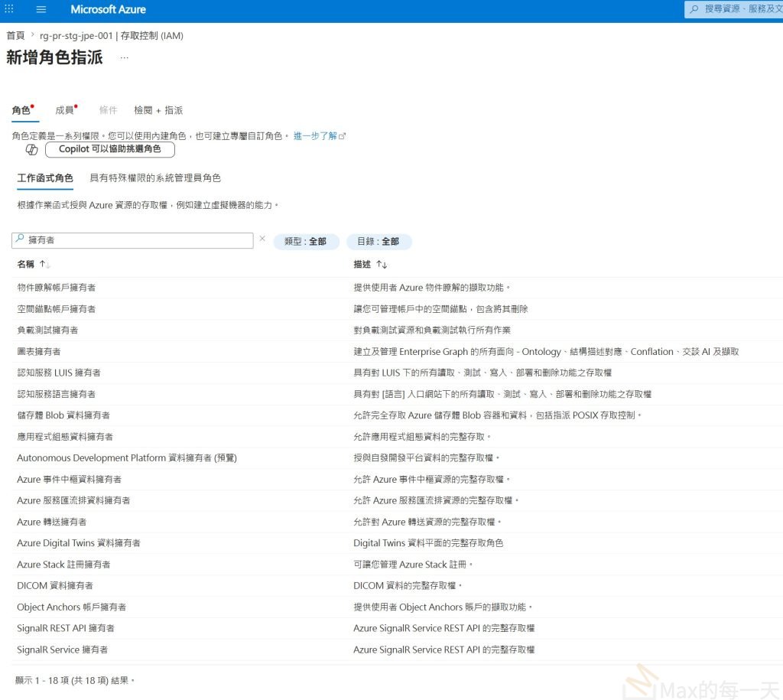Screen dimensions: 783x700
Task: Select 具有特殊權限的系統管理員角色 tab
Action: [154, 178]
